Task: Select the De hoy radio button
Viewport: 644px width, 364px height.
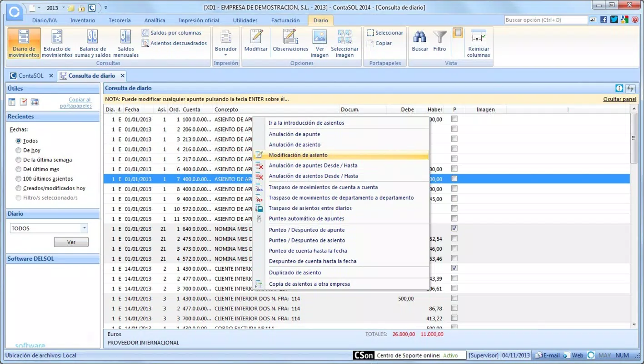Action: 18,150
